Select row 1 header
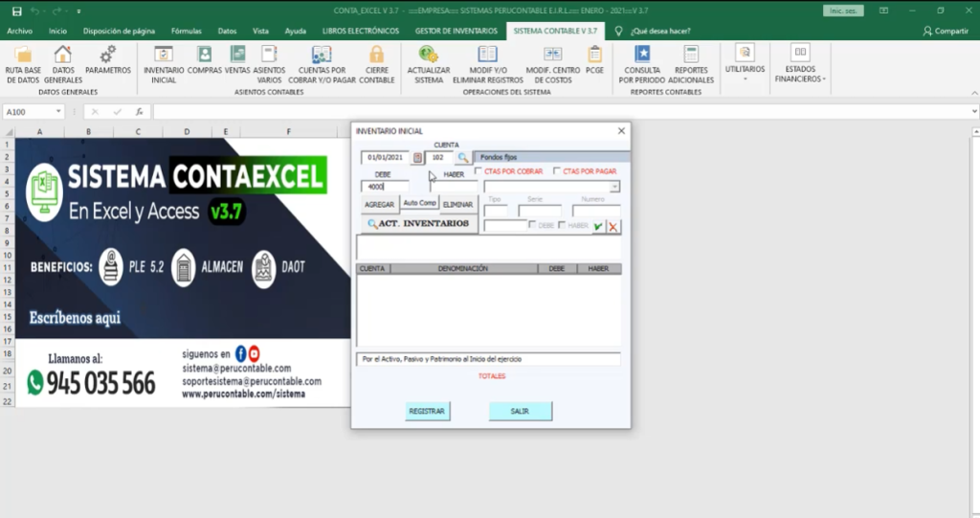 [x=8, y=145]
